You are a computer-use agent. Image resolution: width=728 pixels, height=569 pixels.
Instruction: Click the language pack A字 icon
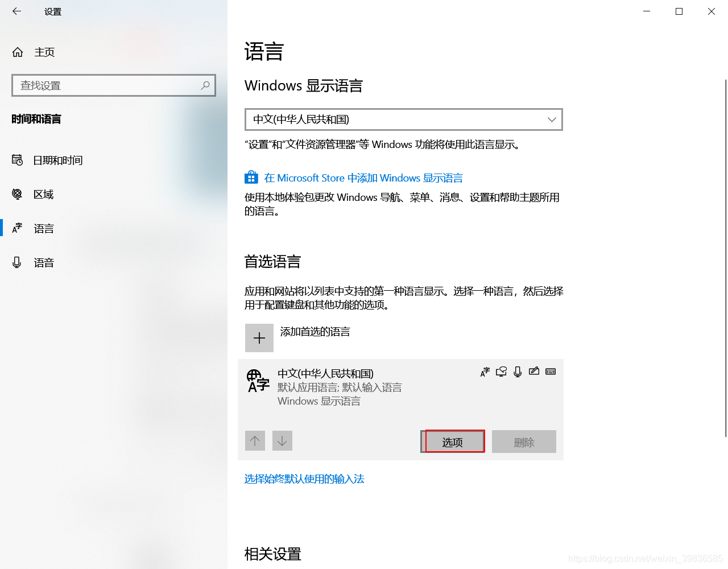tap(258, 381)
